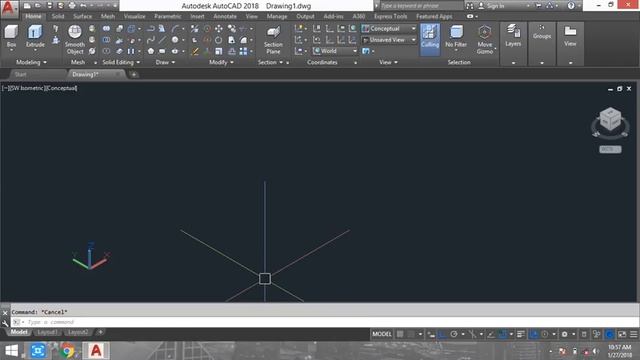
Task: Switch to the Home ribbon tab
Action: click(33, 16)
